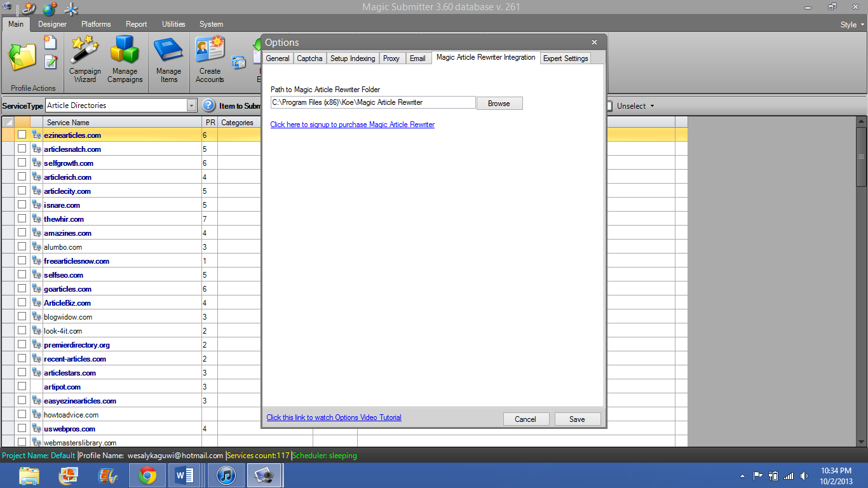The height and width of the screenshot is (488, 868).
Task: Check the box for selfgrowth.com
Action: click(22, 163)
